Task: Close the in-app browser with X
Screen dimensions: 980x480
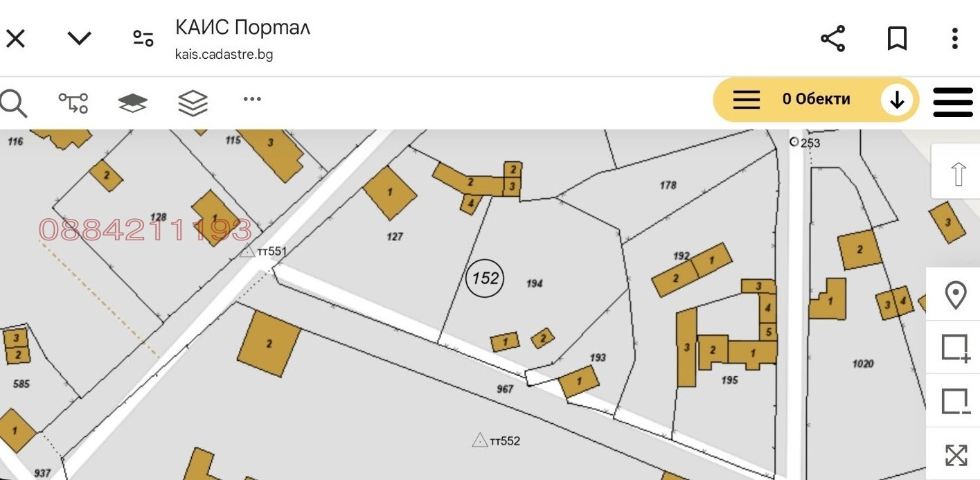Action: 15,38
